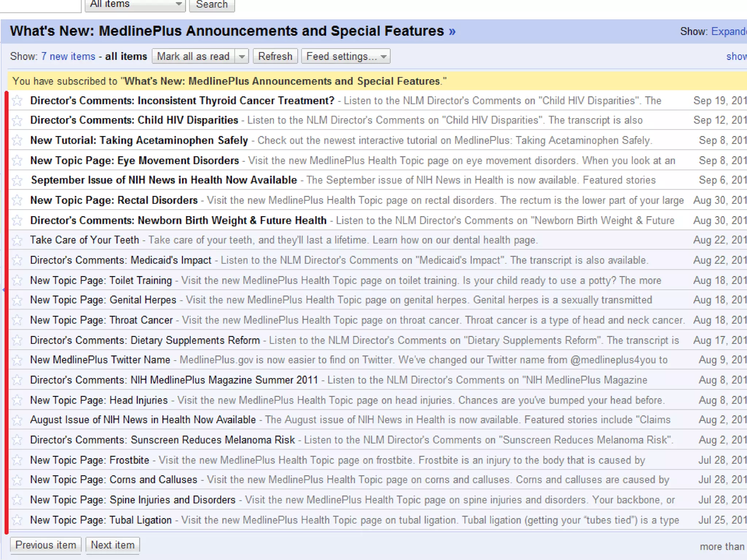Click star icon beside NIH MedlinePlus Magazine Summer 2011
The image size is (747, 560).
[17, 380]
